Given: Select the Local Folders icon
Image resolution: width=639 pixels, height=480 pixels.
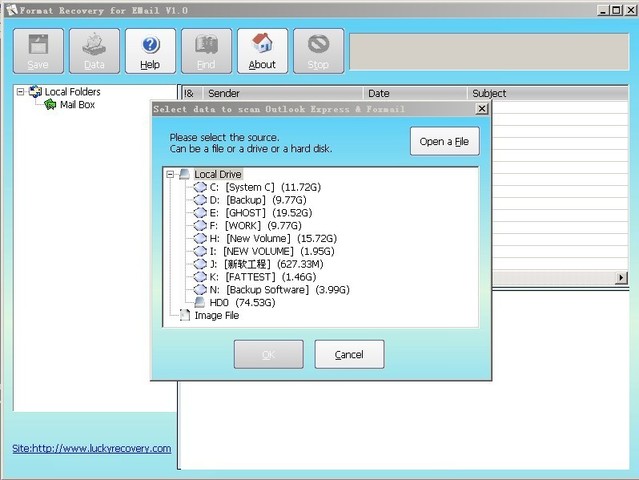Looking at the screenshot, I should [35, 92].
